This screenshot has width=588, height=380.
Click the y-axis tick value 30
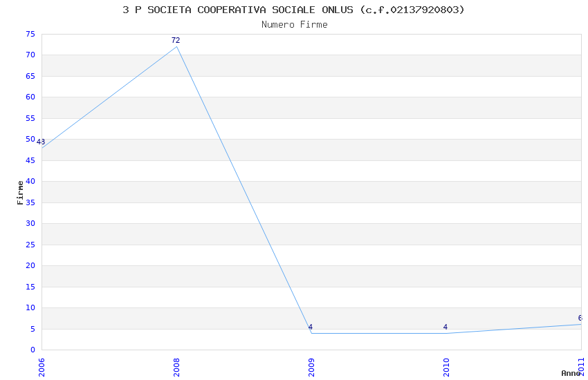[30, 223]
